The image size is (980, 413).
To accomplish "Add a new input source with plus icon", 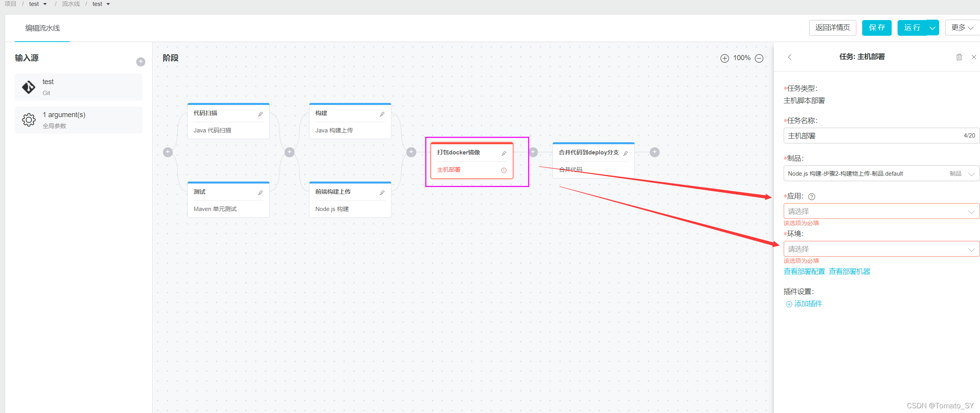I will tap(141, 62).
